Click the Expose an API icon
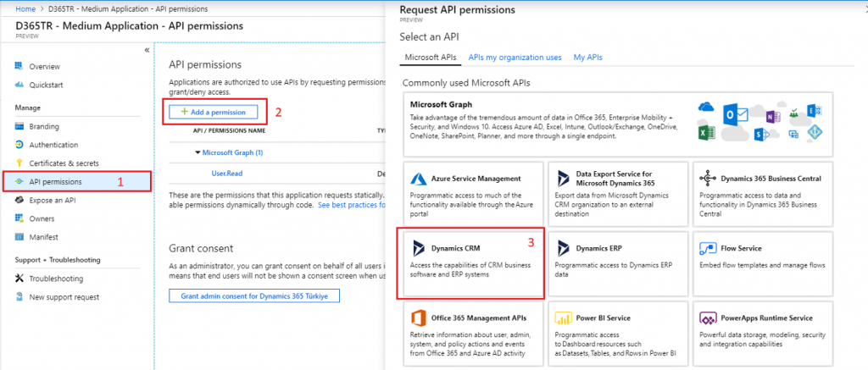Screen dimensions: 868x370 [x=19, y=200]
